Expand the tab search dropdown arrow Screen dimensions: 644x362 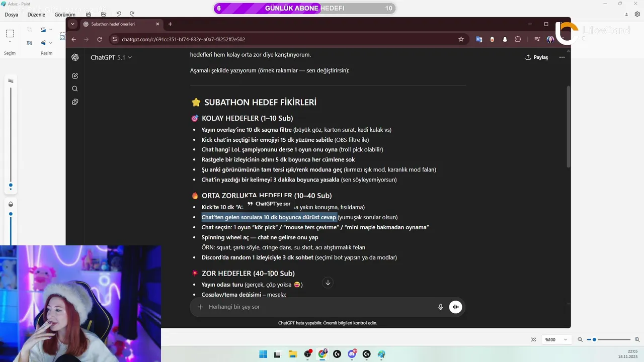tap(73, 24)
